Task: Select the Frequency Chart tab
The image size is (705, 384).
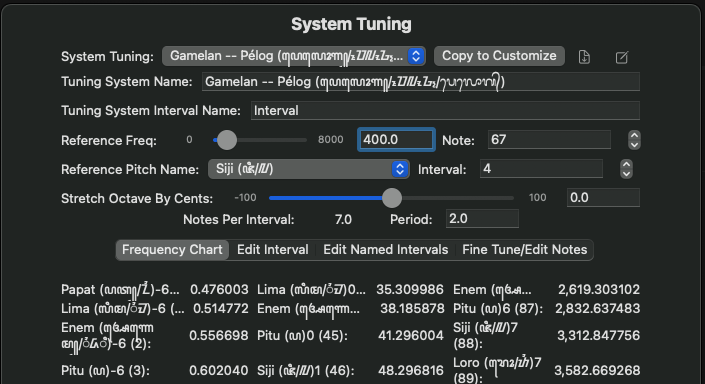Action: pyautogui.click(x=172, y=250)
